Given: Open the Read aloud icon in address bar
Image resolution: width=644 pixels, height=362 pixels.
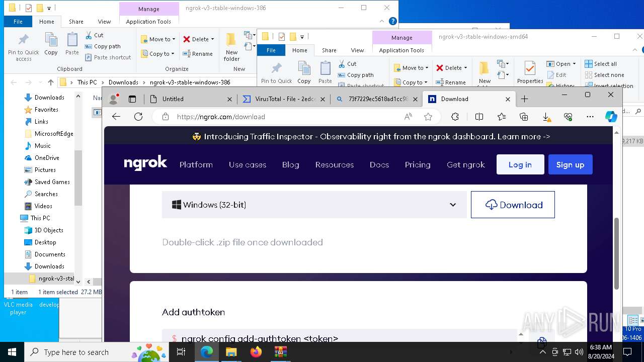Looking at the screenshot, I should click(408, 117).
